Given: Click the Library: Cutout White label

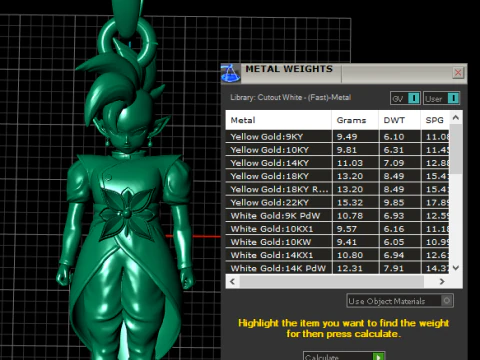Looking at the screenshot, I should [x=290, y=97].
